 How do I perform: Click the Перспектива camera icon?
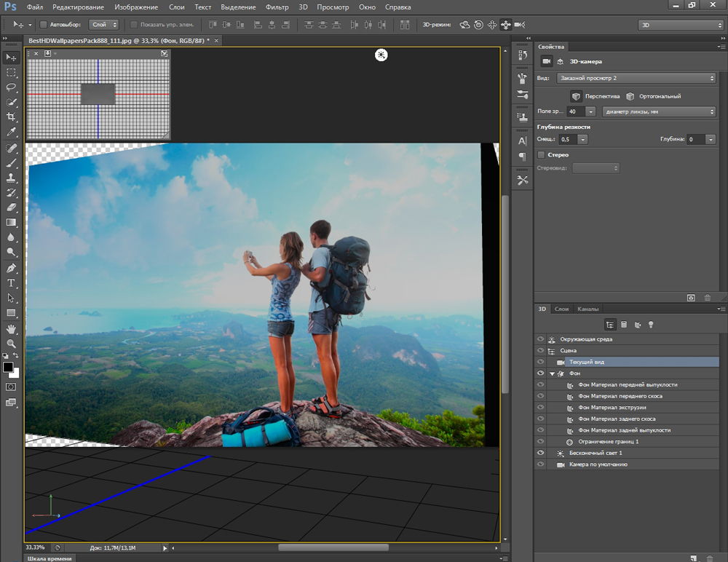pos(575,96)
